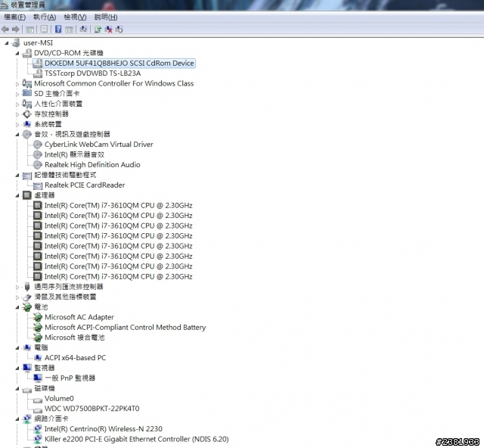Click the user-MSI computer icon
The image size is (484, 448).
(x=16, y=43)
